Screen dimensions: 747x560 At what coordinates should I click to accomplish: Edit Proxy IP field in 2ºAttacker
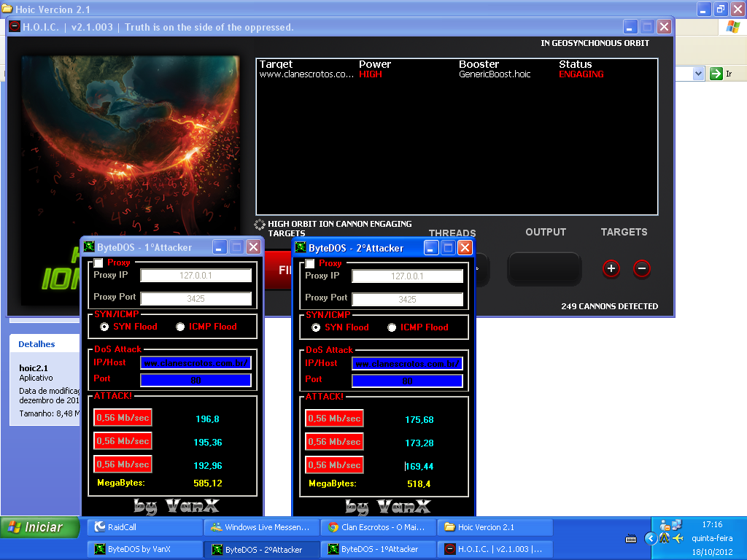pos(407,276)
